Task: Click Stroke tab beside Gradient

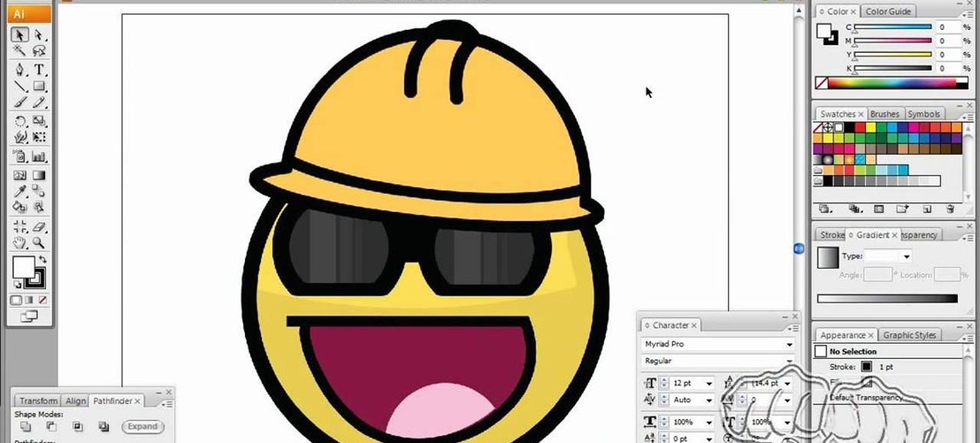Action: [x=832, y=235]
